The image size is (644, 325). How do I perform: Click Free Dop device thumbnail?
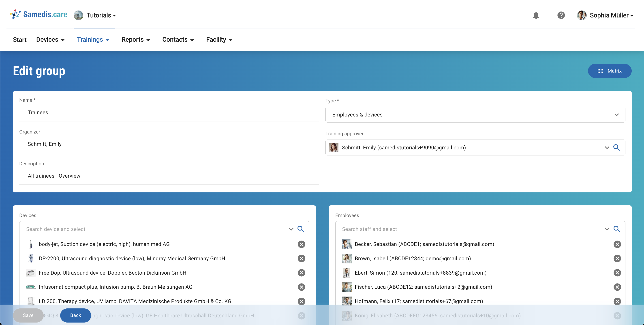coord(31,273)
